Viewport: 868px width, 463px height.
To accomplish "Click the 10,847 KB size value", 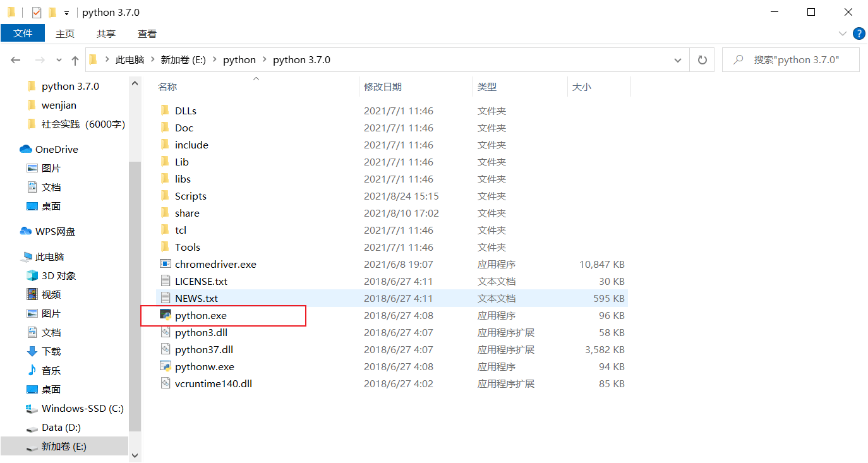I will point(602,264).
